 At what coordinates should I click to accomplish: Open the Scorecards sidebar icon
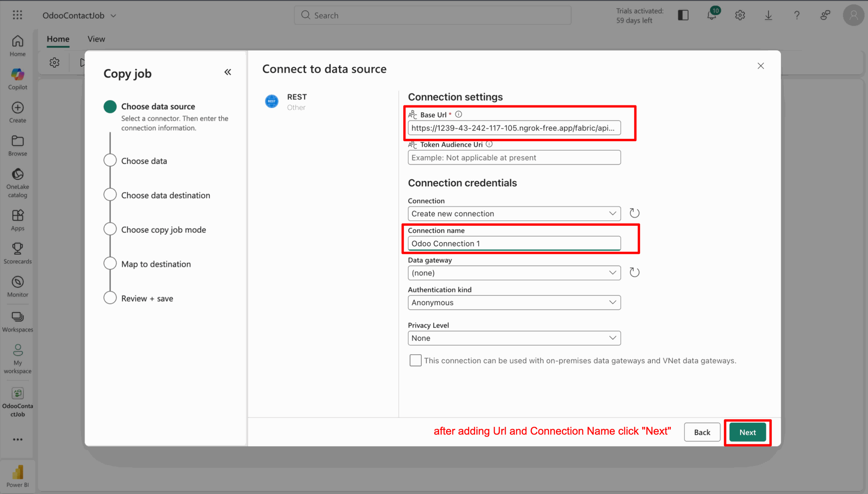pos(18,253)
